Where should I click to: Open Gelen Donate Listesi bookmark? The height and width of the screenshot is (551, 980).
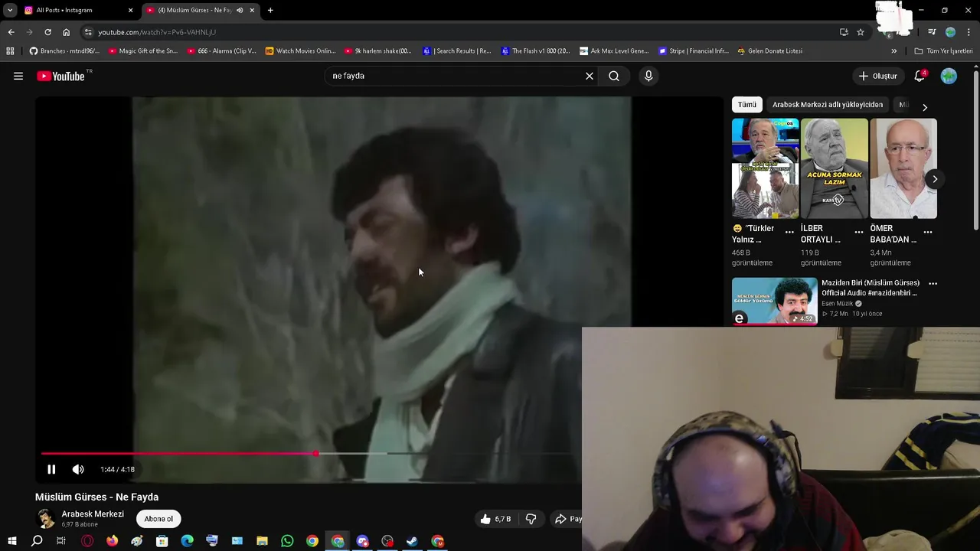pyautogui.click(x=770, y=51)
